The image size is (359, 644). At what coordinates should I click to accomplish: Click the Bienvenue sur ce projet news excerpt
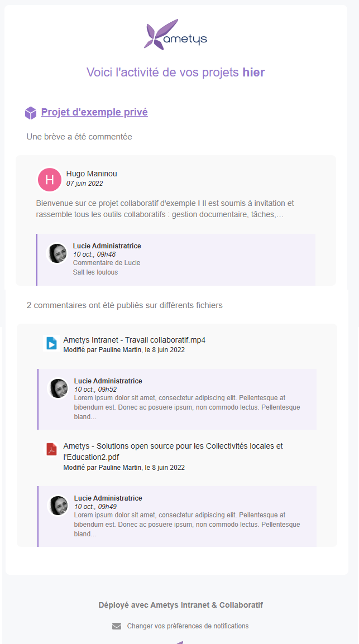point(165,209)
